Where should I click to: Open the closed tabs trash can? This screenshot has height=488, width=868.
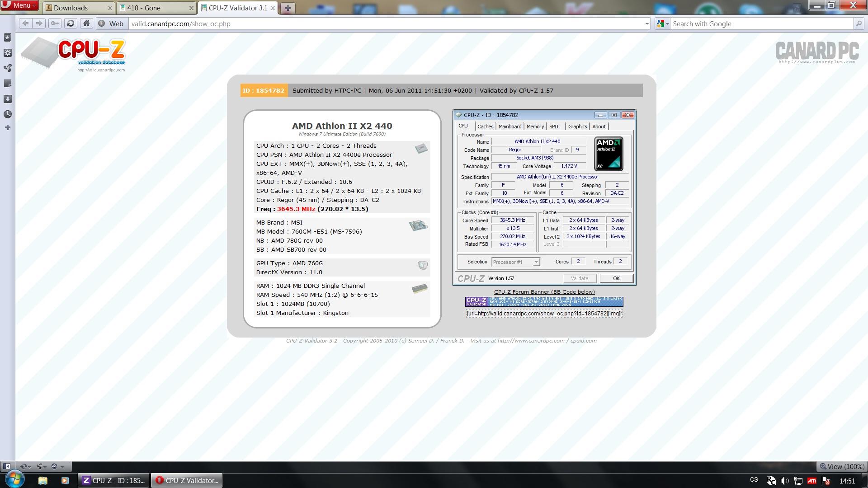[797, 7]
